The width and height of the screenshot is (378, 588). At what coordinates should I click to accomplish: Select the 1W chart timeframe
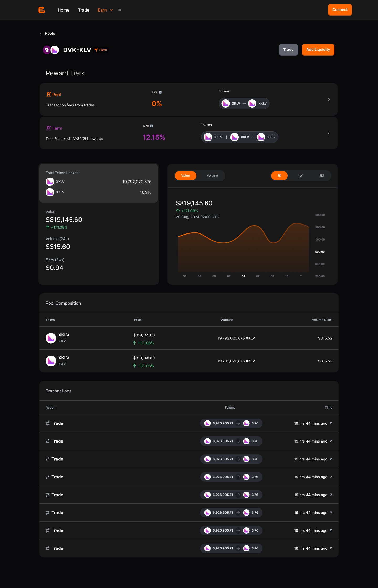(x=301, y=176)
